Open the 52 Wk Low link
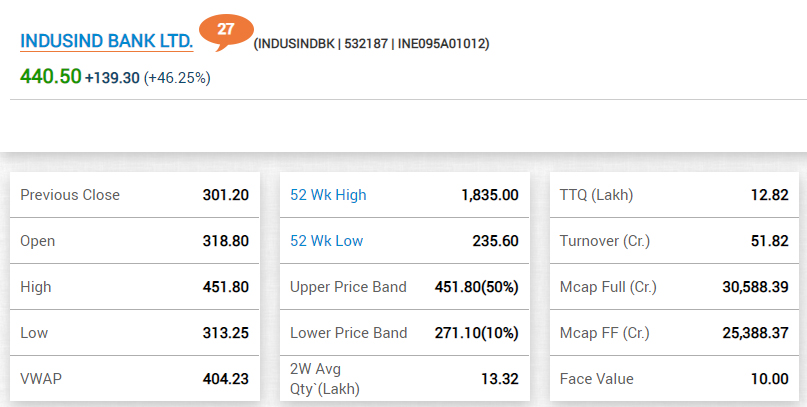Viewport: 807px width, 407px height. tap(326, 241)
